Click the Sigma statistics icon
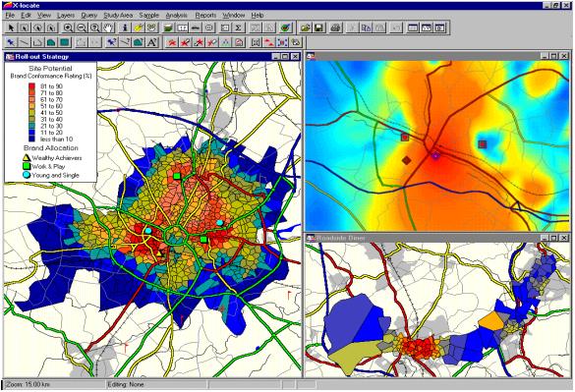The width and height of the screenshot is (575, 392). (239, 28)
